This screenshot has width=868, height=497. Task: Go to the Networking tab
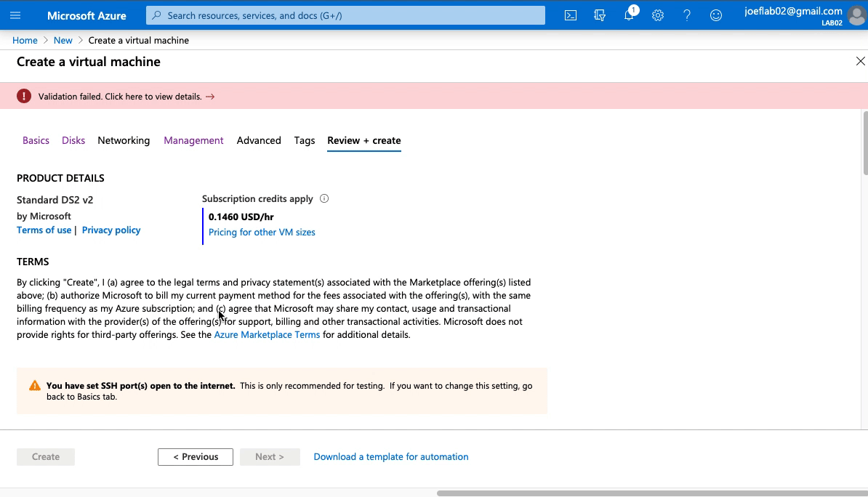(124, 140)
